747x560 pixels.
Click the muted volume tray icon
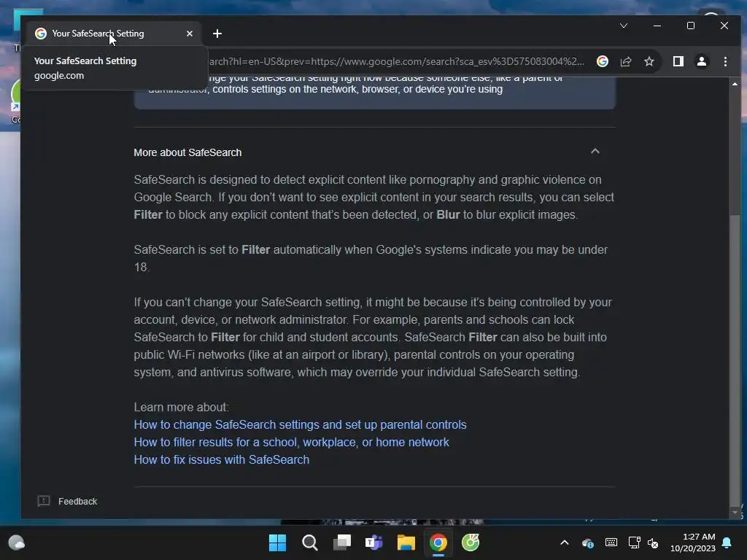[653, 542]
